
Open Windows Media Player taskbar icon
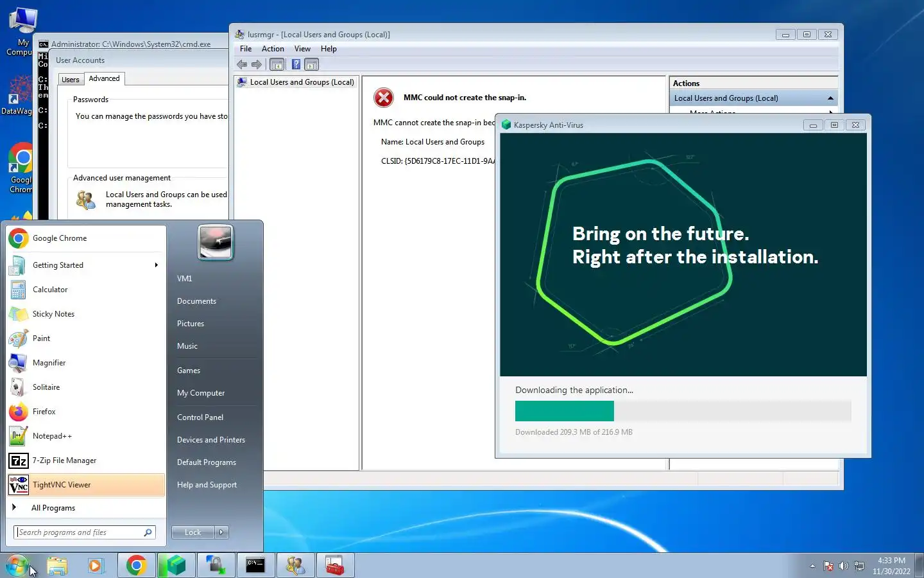click(96, 566)
